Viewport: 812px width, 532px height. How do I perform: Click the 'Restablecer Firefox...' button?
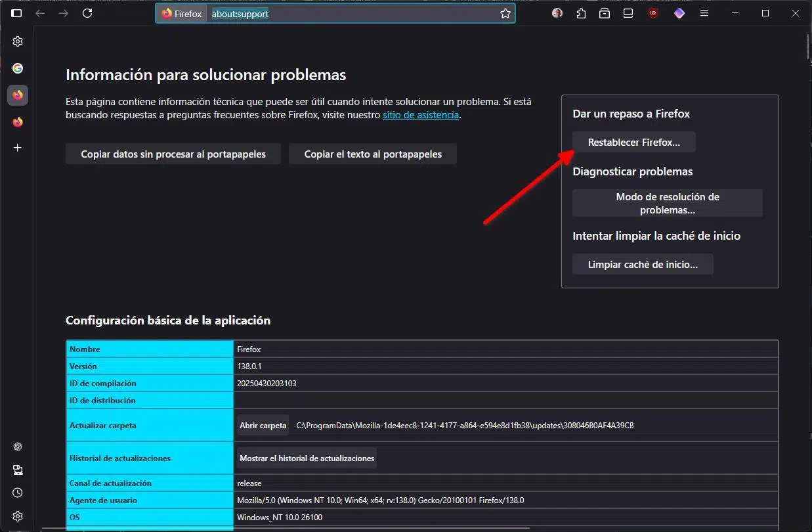[x=633, y=143]
